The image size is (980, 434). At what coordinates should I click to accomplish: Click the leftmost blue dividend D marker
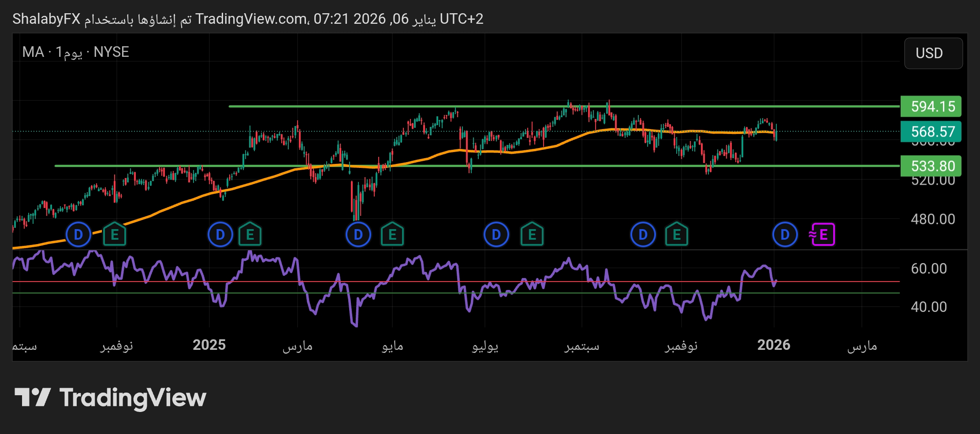click(x=78, y=234)
